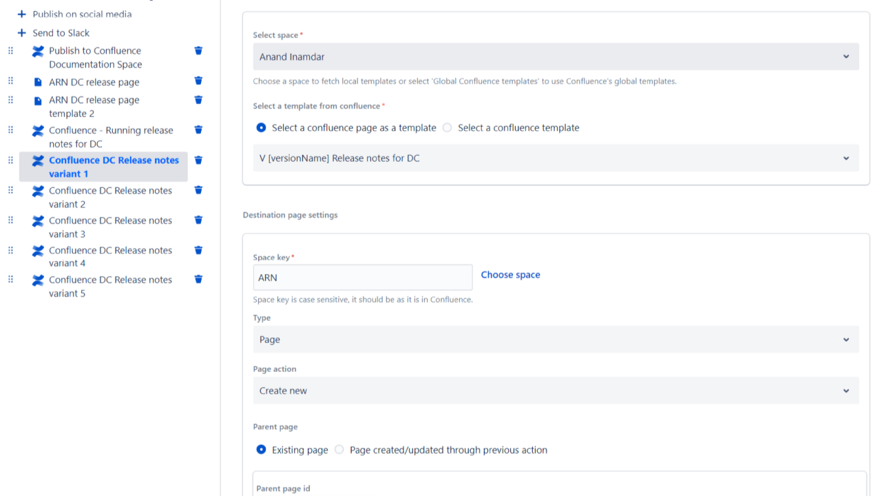
Task: Open template page dropdown for DC release notes
Action: coord(555,158)
